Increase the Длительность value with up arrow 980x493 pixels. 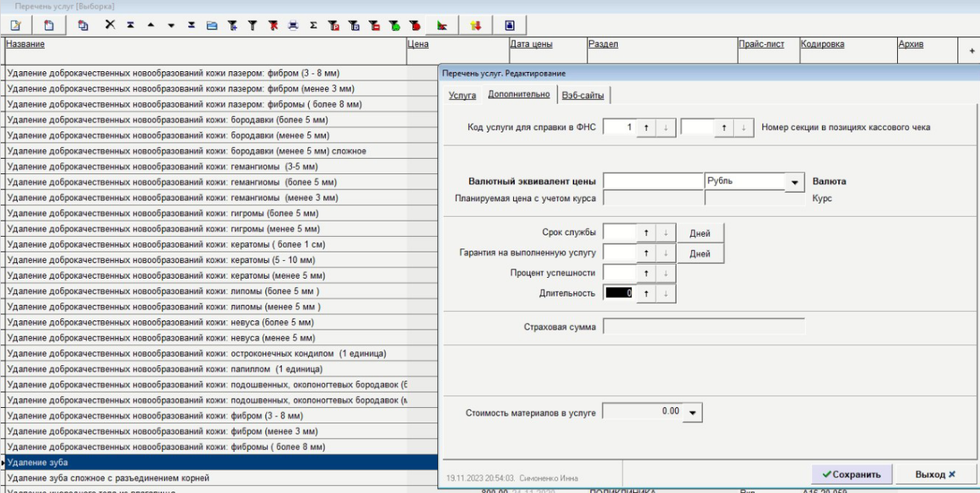click(646, 293)
